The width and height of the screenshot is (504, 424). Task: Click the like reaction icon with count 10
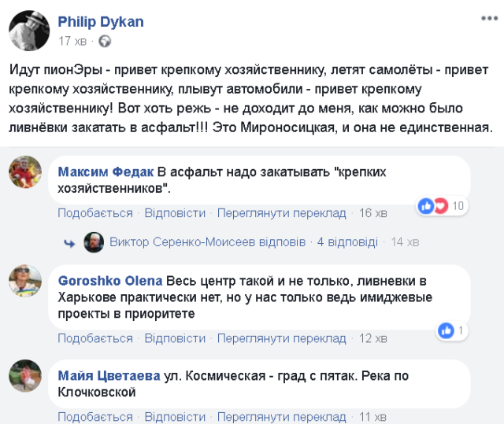(x=426, y=206)
